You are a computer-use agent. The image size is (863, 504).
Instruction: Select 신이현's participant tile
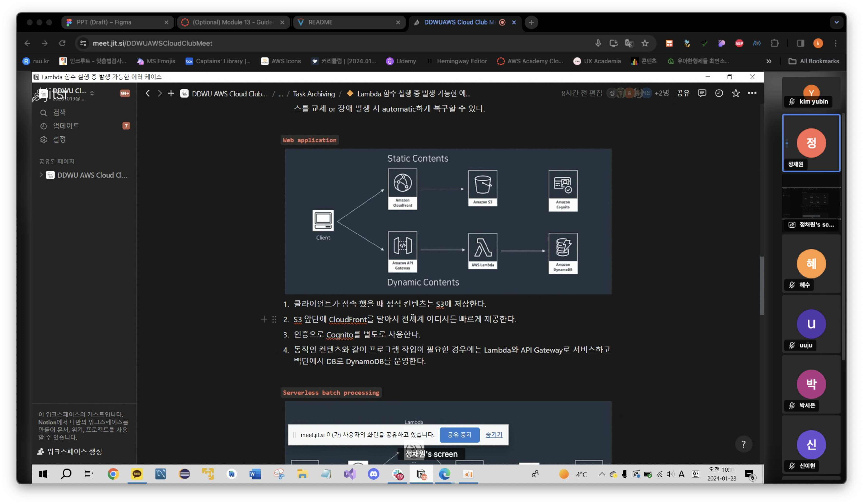coord(811,444)
